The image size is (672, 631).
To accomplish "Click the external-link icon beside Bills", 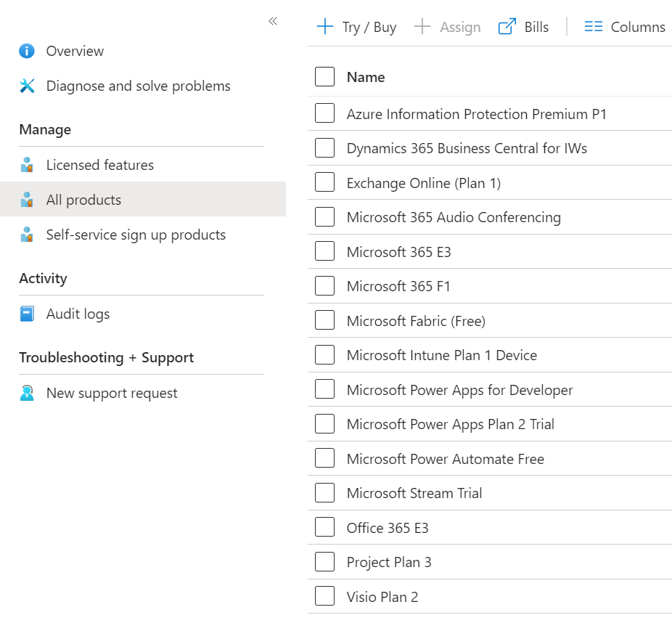I will click(x=507, y=27).
